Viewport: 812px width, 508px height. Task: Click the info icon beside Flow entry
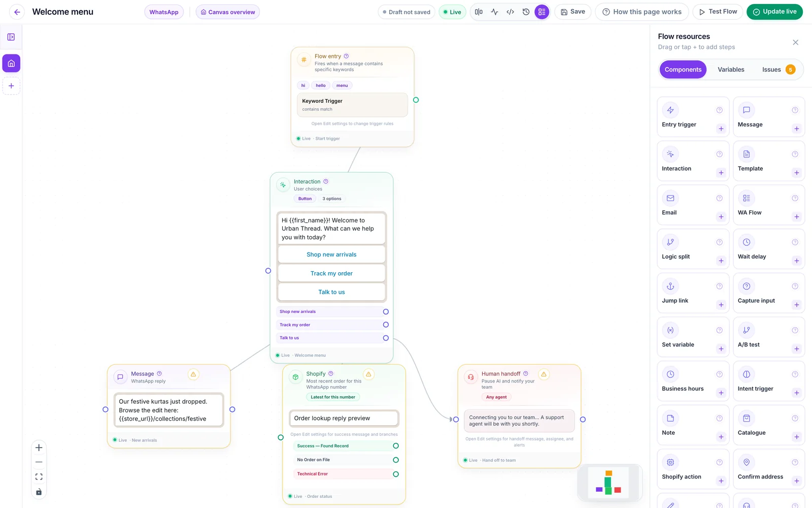click(x=347, y=56)
